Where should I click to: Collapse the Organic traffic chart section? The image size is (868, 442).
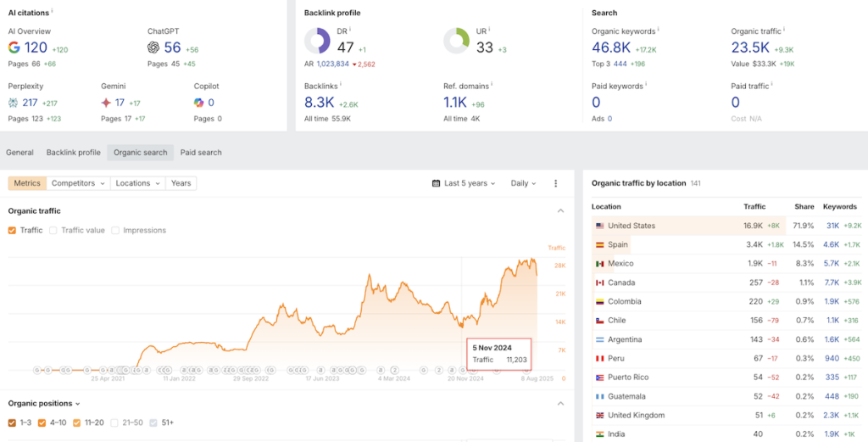point(560,211)
